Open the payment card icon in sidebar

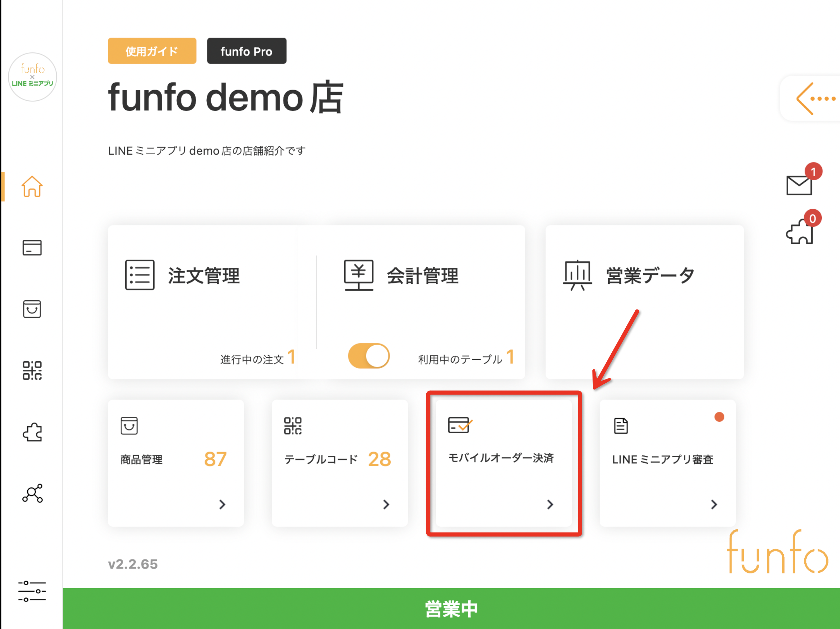(x=32, y=248)
